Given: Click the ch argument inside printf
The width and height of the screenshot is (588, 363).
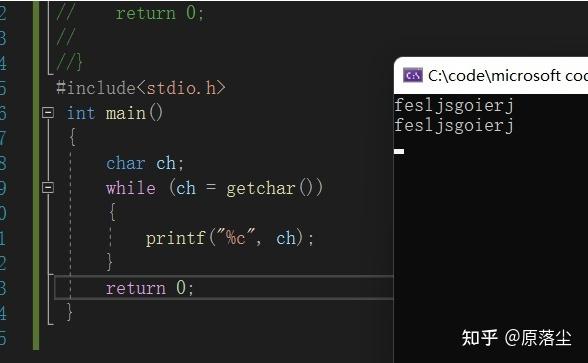Looking at the screenshot, I should [286, 238].
